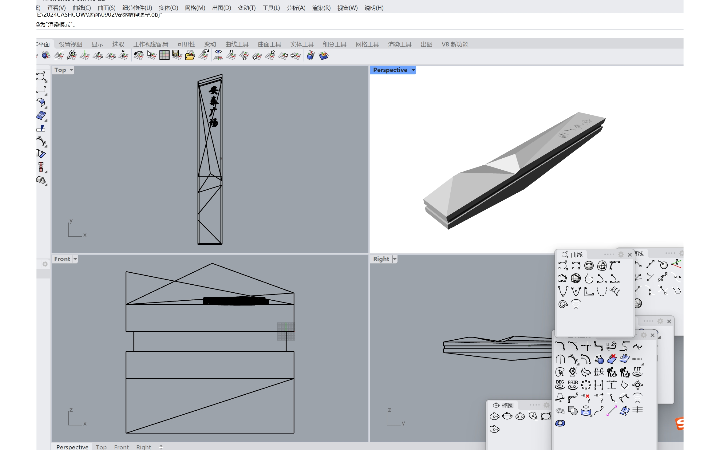Image resolution: width=720 pixels, height=450 pixels.
Task: Open the Perspective viewport title dropdown arrow
Action: (413, 70)
